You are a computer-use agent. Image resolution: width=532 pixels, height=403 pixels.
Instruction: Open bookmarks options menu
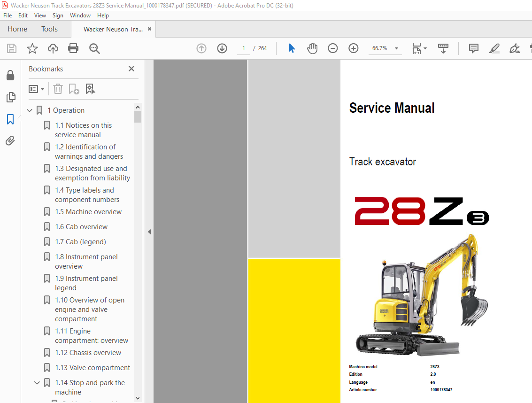(36, 89)
